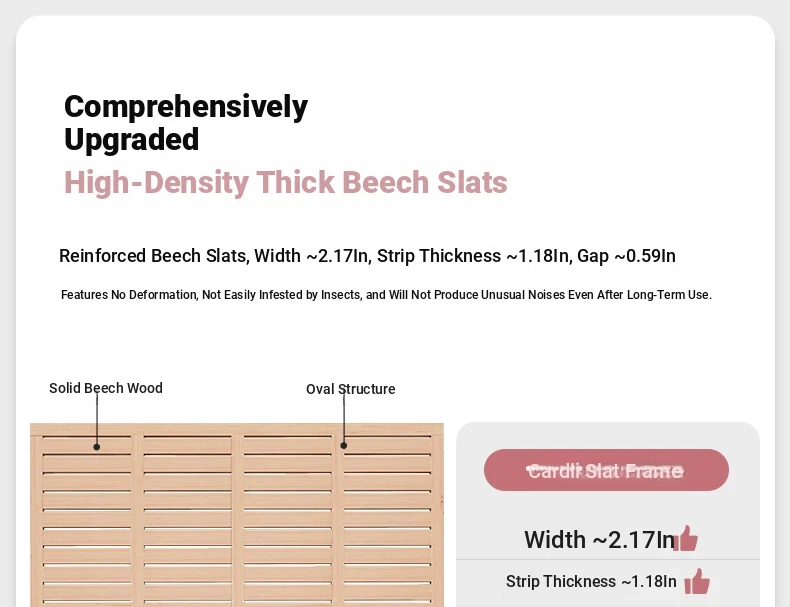Click the divider line below Width row

point(608,560)
